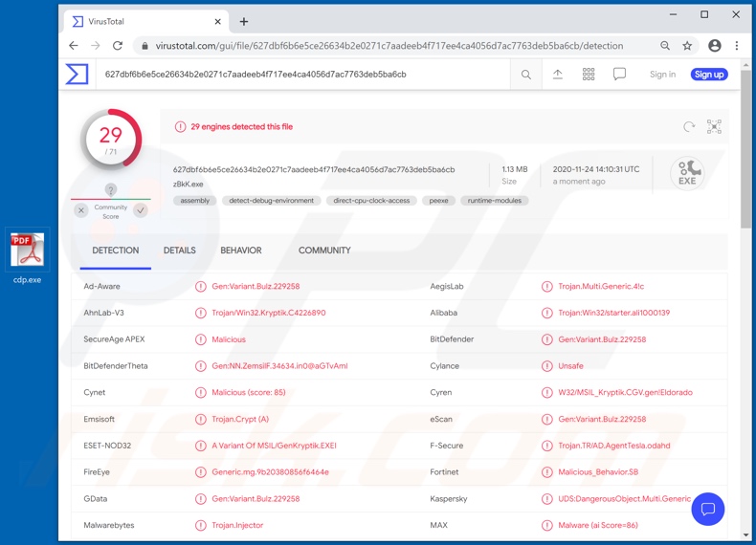Open the apps grid icon
The height and width of the screenshot is (545, 756).
coord(589,75)
